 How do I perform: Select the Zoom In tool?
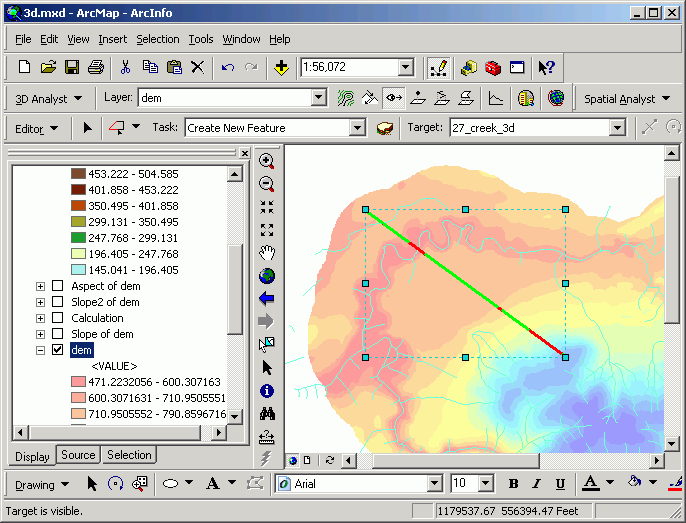(x=267, y=161)
